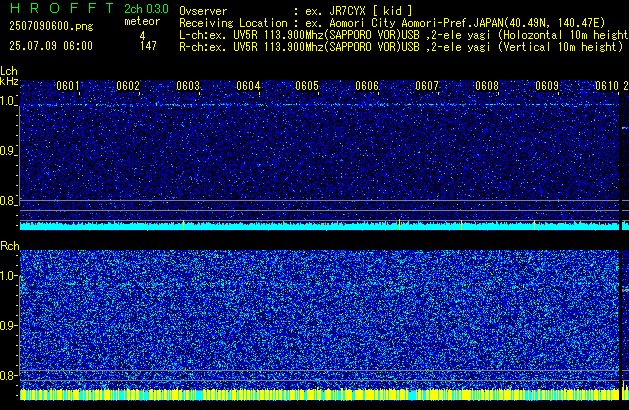The image size is (629, 410).
Task: Click time marker 0607
Action: pyautogui.click(x=427, y=86)
